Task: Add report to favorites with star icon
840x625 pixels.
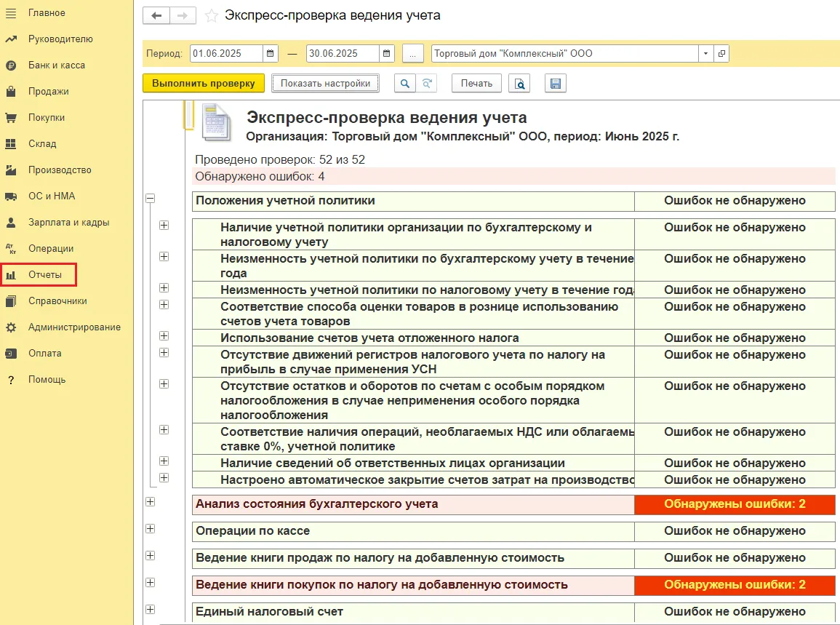Action: click(212, 15)
